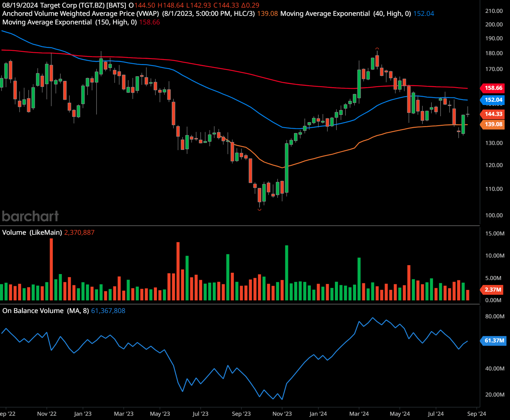
Task: Click the red high marker above the 2024 peak
Action: pos(377,49)
